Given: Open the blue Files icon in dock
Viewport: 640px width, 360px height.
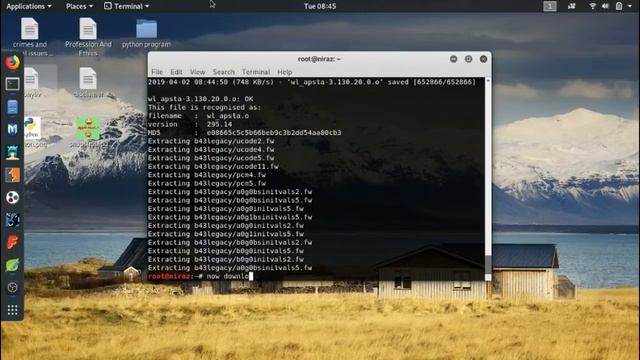Looking at the screenshot, I should [12, 107].
